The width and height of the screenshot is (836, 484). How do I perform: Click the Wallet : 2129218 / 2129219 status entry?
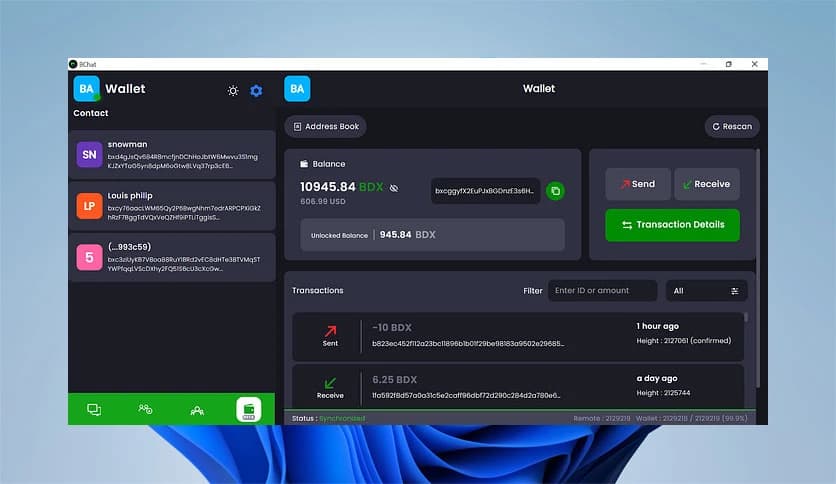click(691, 418)
